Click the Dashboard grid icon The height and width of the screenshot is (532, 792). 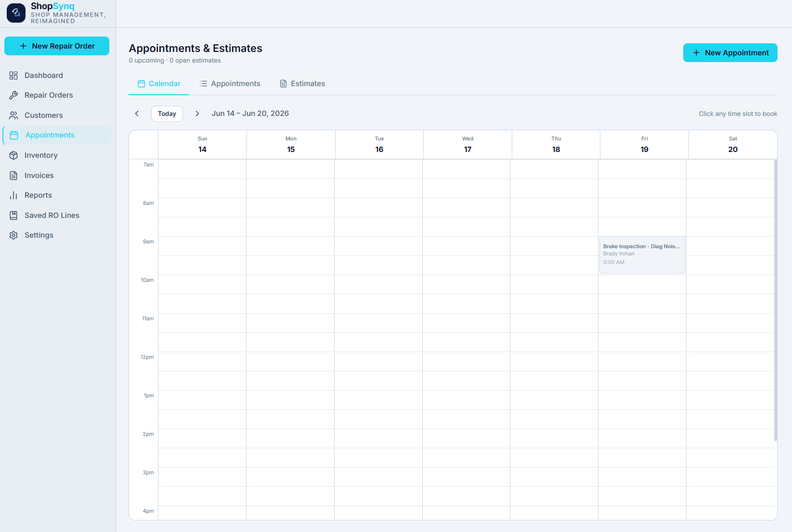(13, 76)
